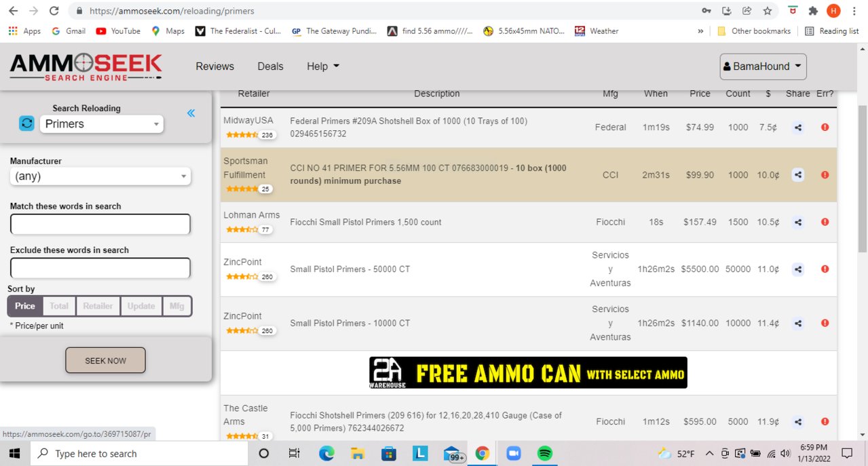Report error on The Castle Arms listing

(x=825, y=421)
